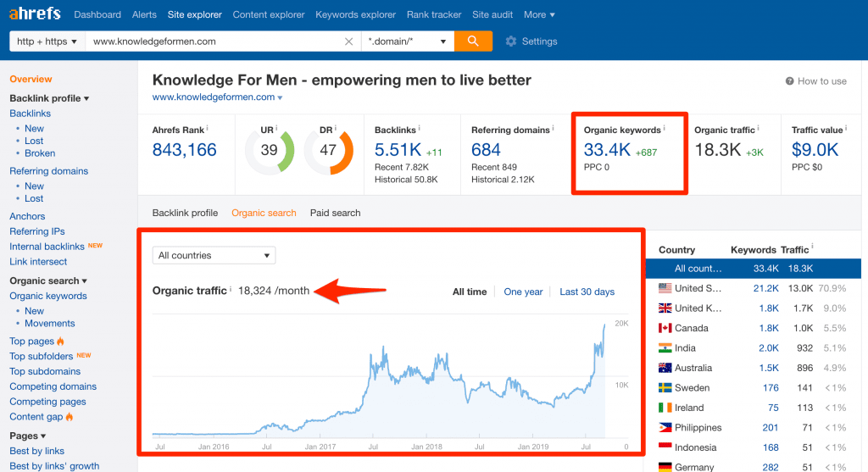Screen dimensions: 868x472
Task: Click the info icon next to Organic keywords
Action: (x=665, y=128)
